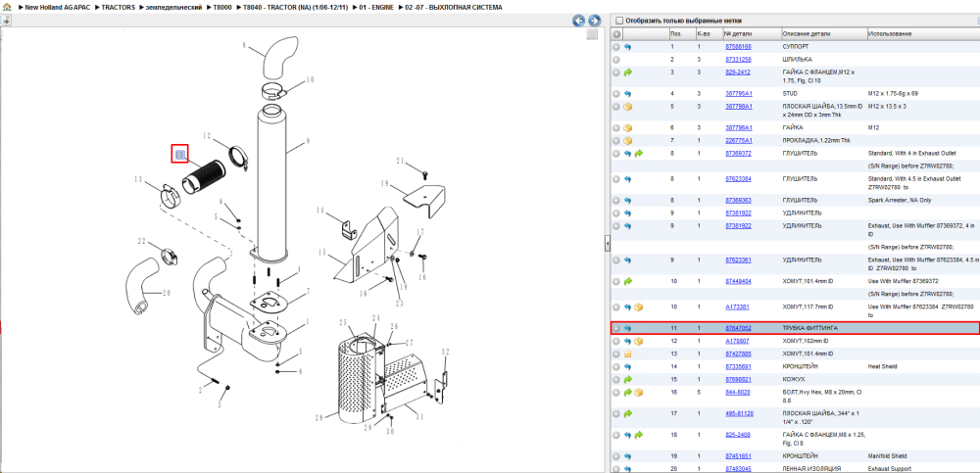Click note icon for part 87427885

[x=628, y=355]
